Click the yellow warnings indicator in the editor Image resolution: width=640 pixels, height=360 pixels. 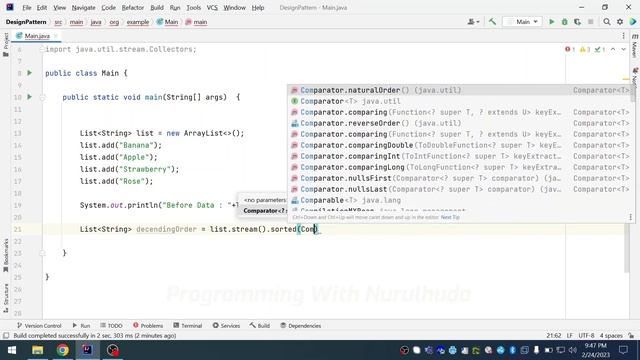585,49
